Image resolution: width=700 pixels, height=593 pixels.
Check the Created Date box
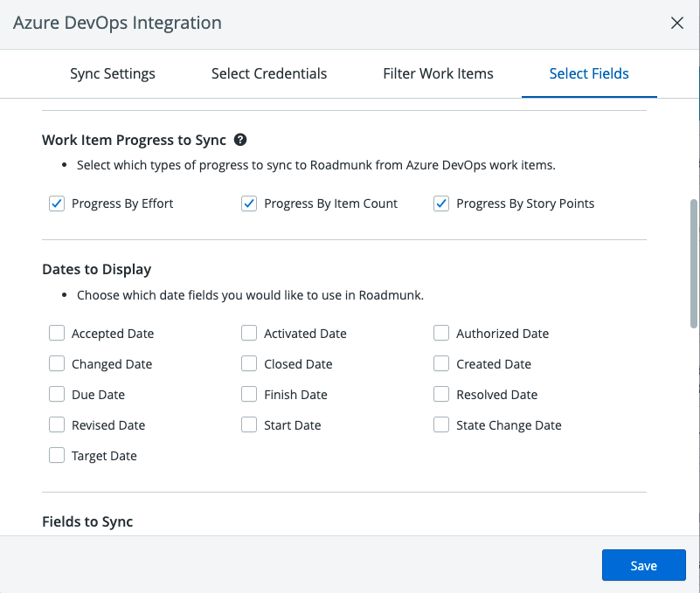441,363
